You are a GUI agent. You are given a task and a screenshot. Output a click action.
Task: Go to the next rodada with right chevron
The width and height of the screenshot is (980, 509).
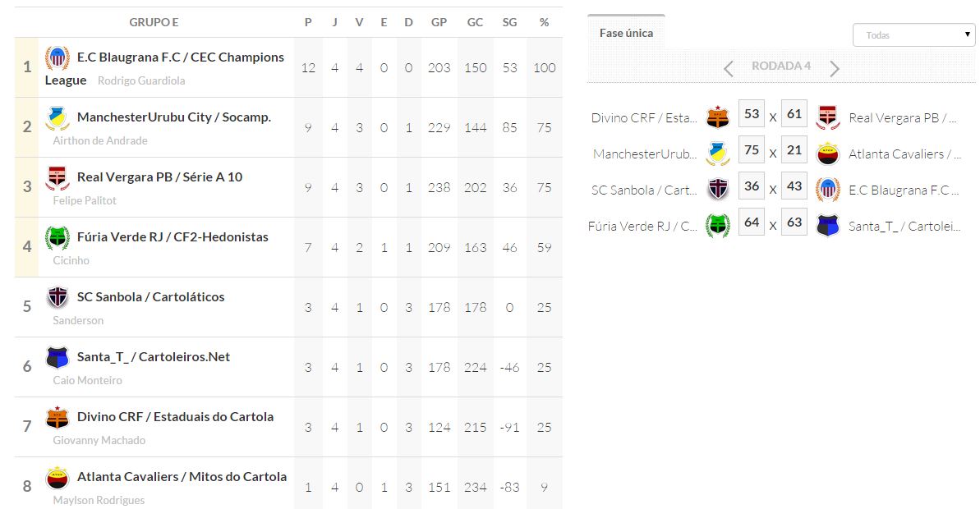(835, 68)
